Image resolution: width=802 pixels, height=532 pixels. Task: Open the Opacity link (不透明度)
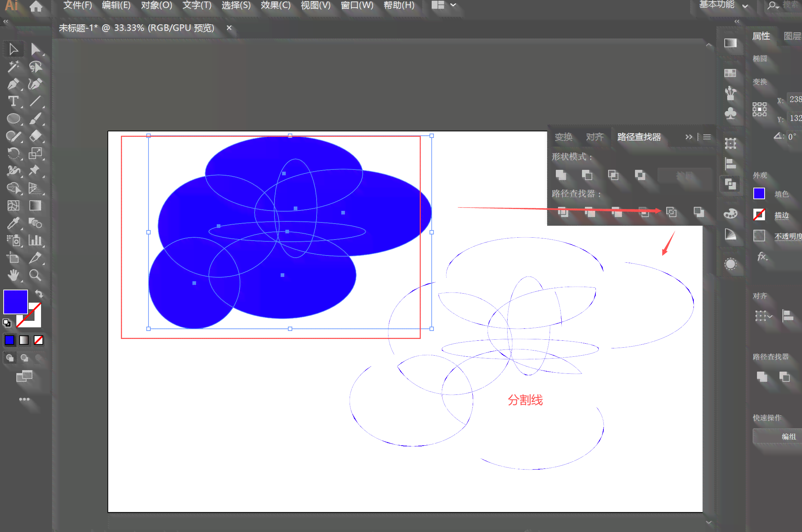788,236
